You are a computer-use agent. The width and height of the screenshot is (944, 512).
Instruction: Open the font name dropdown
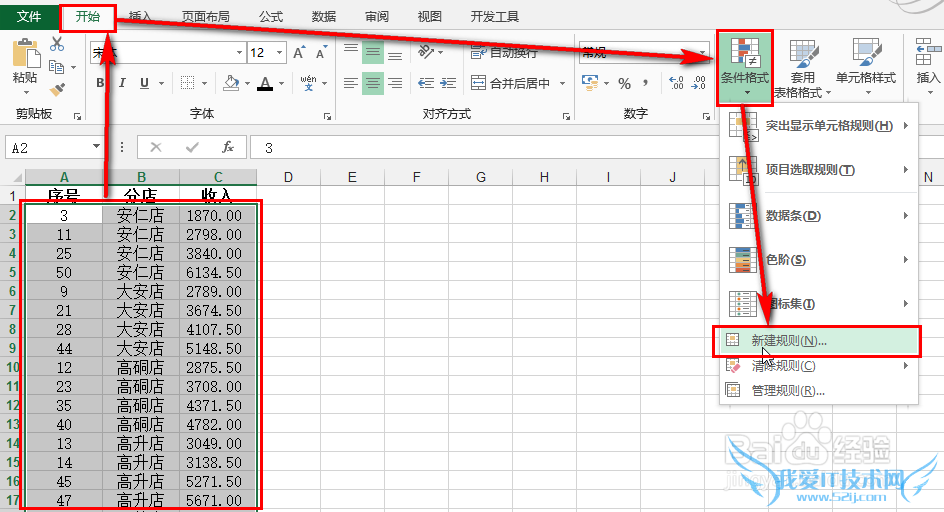point(239,53)
